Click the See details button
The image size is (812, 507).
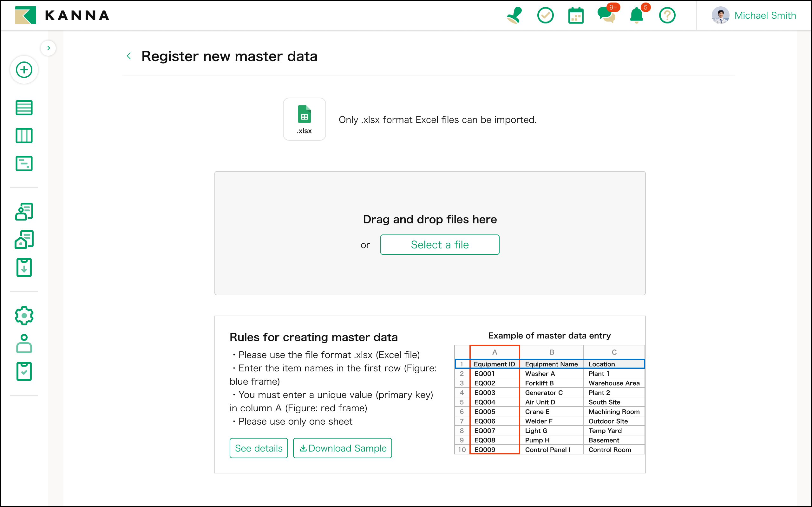click(x=259, y=448)
